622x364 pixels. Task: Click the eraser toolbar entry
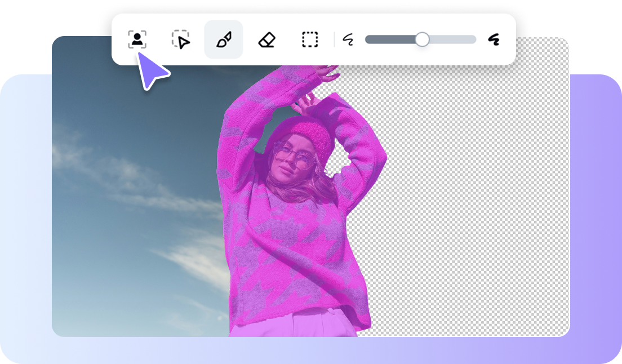(265, 39)
